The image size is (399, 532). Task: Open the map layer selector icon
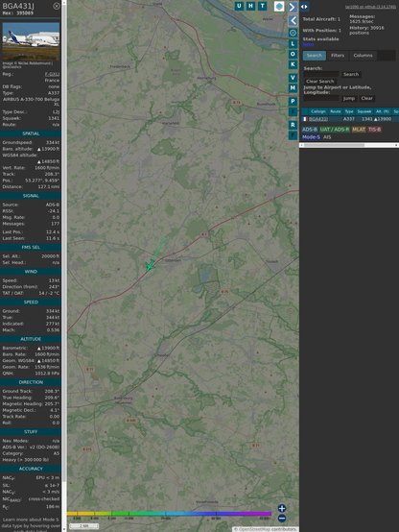(279, 7)
